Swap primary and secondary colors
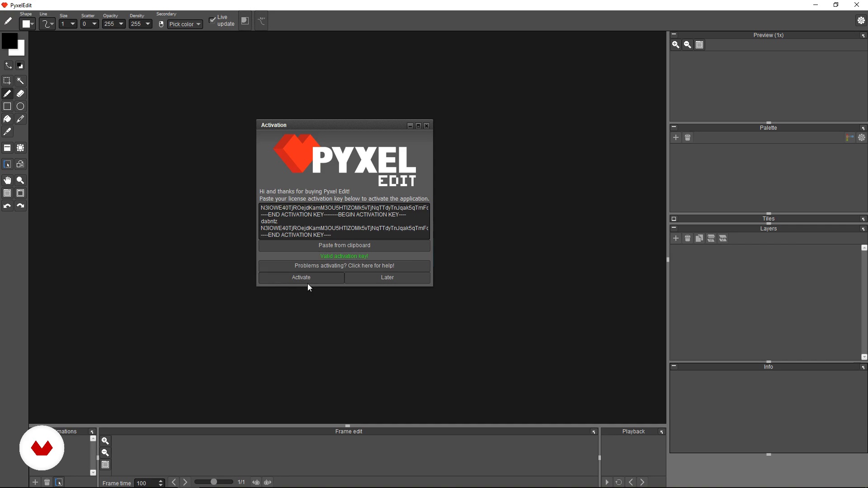 (8, 66)
